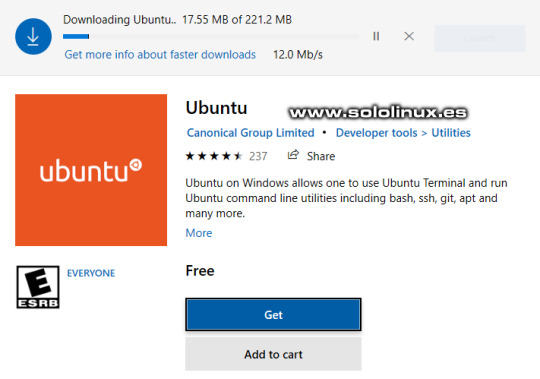Open the Developer tools category

click(376, 133)
